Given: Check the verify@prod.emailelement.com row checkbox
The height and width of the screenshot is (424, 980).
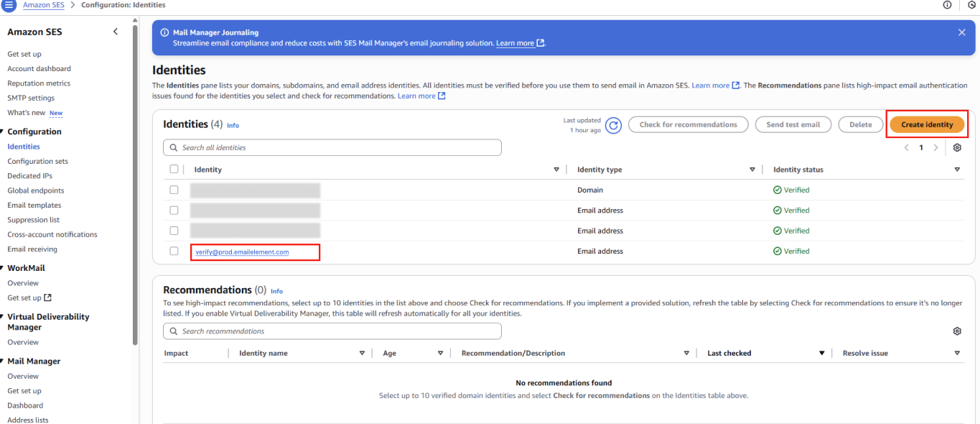Looking at the screenshot, I should click(x=174, y=251).
